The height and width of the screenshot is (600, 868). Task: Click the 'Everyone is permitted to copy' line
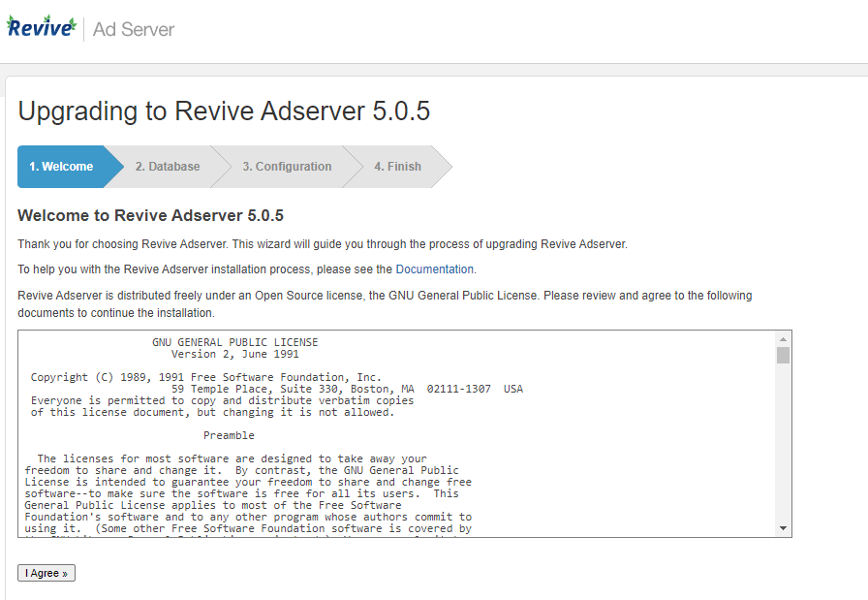222,400
